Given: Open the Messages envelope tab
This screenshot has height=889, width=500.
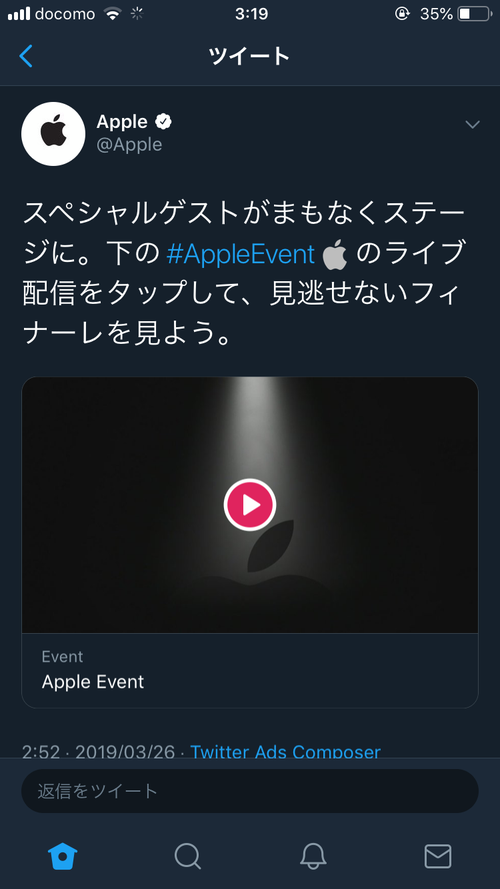Looking at the screenshot, I should point(438,856).
